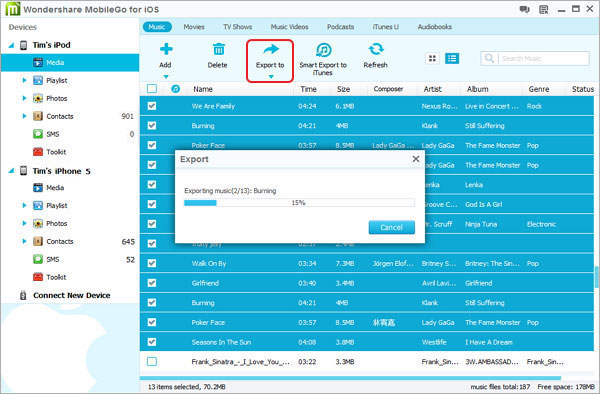Click the Delete trash icon
Image resolution: width=600 pixels, height=394 pixels.
click(218, 49)
